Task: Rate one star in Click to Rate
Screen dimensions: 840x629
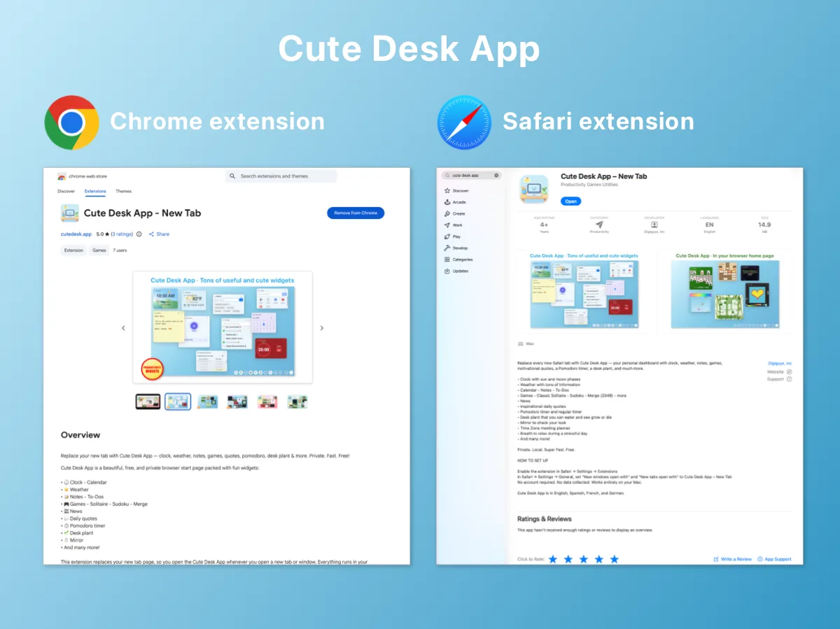Action: 553,559
